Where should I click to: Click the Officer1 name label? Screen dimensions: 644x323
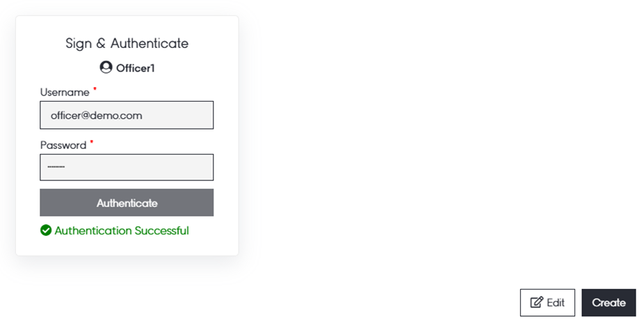point(135,68)
